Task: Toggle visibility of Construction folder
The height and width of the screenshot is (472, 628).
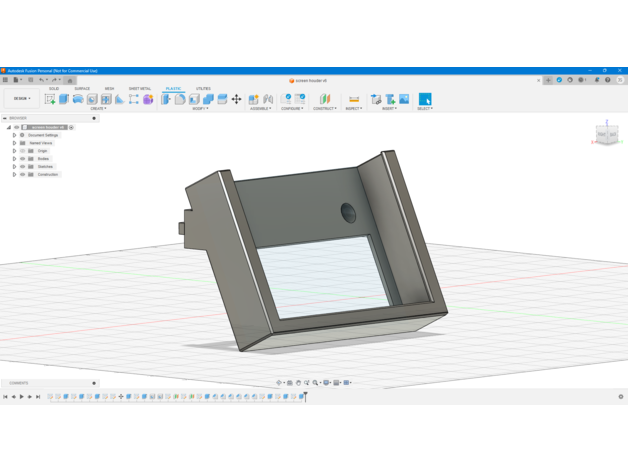Action: point(23,175)
